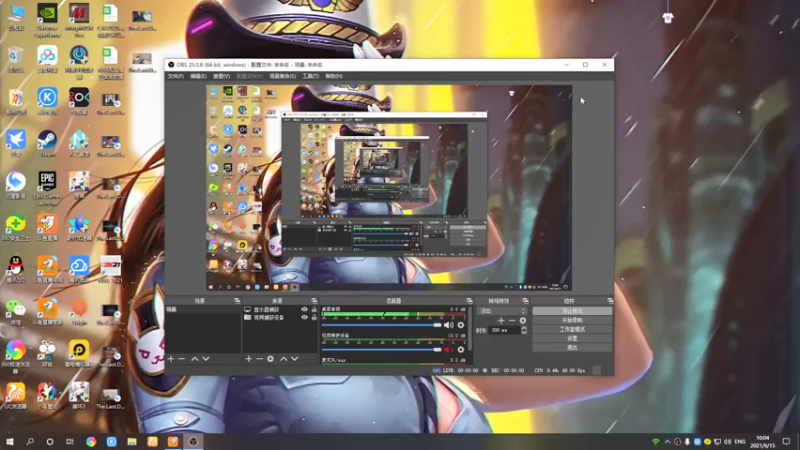Open source properties with the Sources gear icon
The height and width of the screenshot is (450, 800).
click(270, 359)
